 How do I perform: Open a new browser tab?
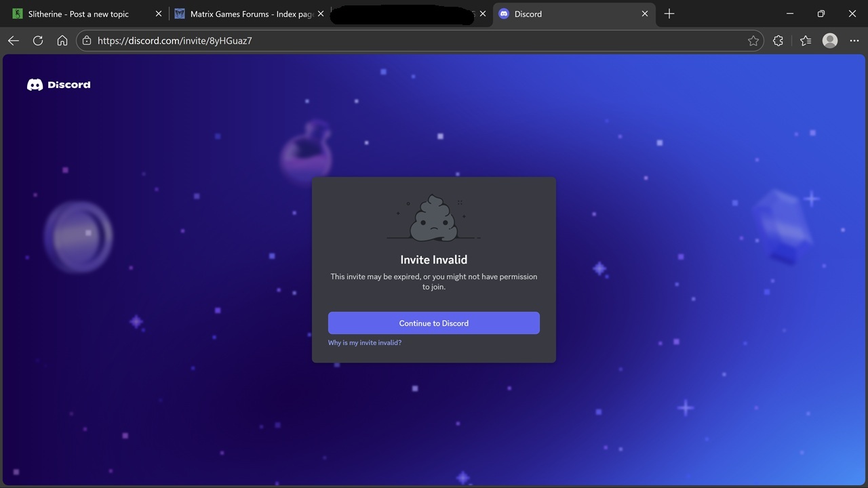[669, 14]
